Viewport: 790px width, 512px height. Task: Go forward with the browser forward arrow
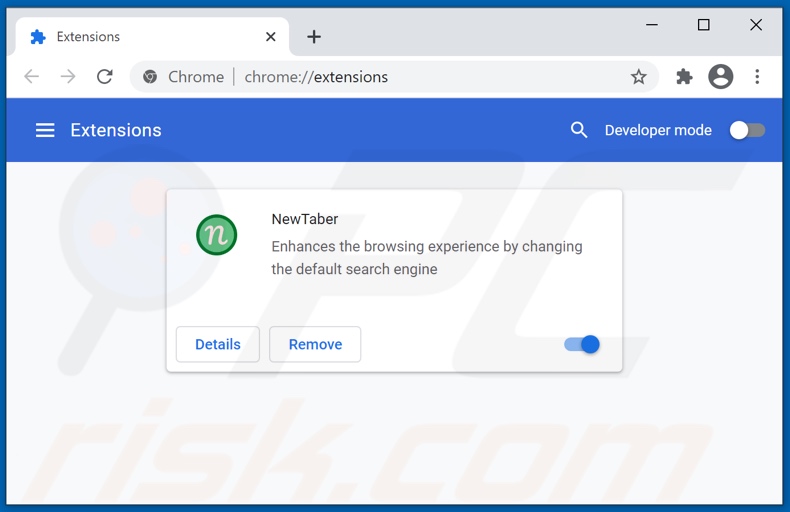click(x=68, y=77)
